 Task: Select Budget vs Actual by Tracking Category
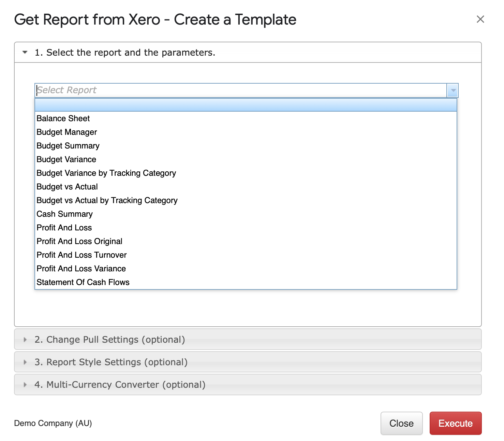coord(246,200)
